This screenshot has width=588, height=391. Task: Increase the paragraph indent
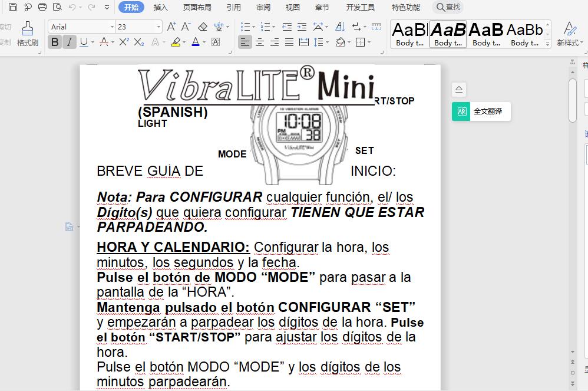[x=302, y=27]
